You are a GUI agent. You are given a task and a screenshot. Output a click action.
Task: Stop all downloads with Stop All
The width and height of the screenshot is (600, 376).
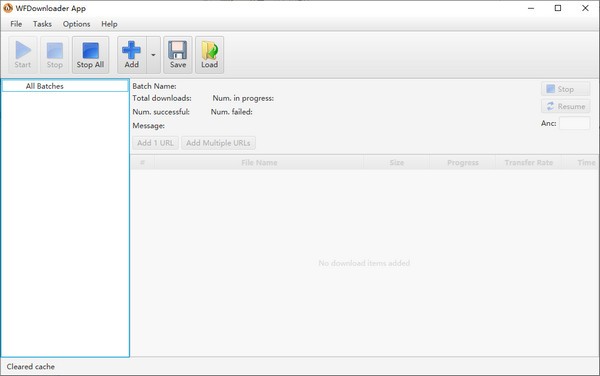[x=90, y=55]
